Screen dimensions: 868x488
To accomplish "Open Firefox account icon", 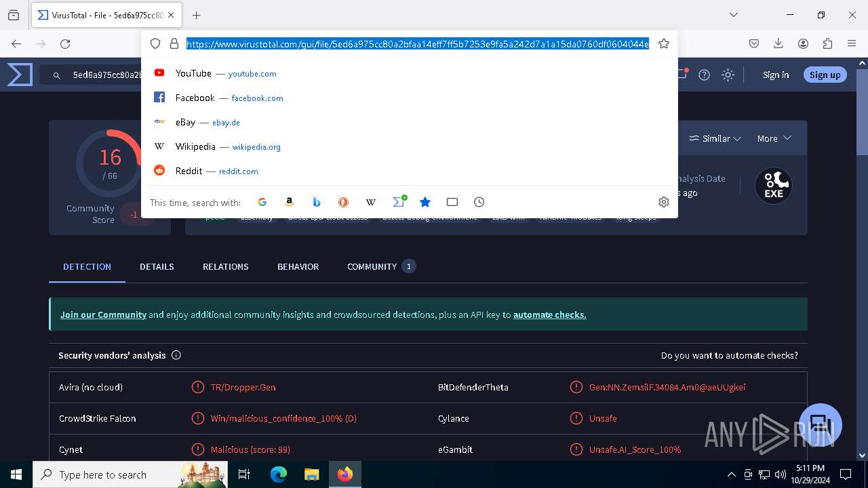I will point(803,43).
